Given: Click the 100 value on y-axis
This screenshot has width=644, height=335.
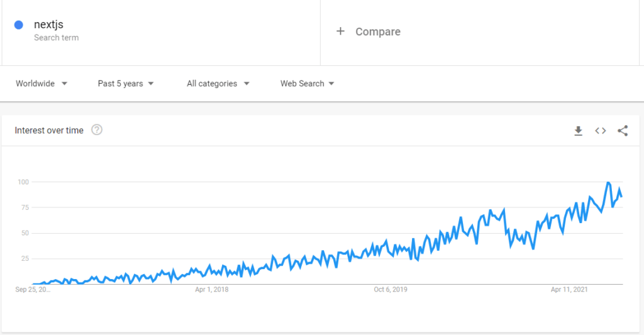Looking at the screenshot, I should point(23,182).
